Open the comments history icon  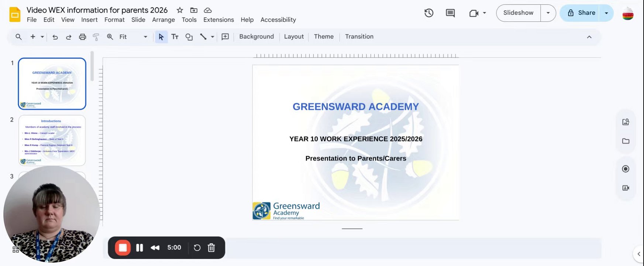(450, 13)
